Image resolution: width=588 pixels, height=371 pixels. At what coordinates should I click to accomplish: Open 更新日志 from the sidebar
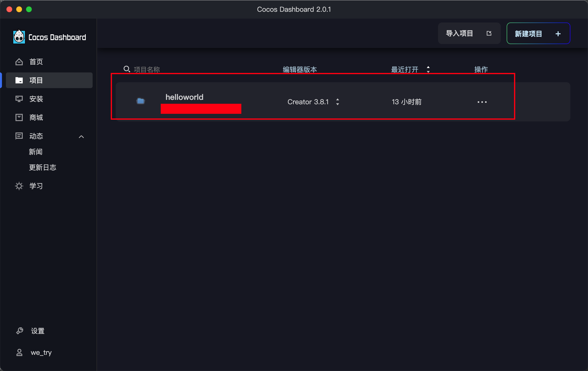pyautogui.click(x=43, y=167)
